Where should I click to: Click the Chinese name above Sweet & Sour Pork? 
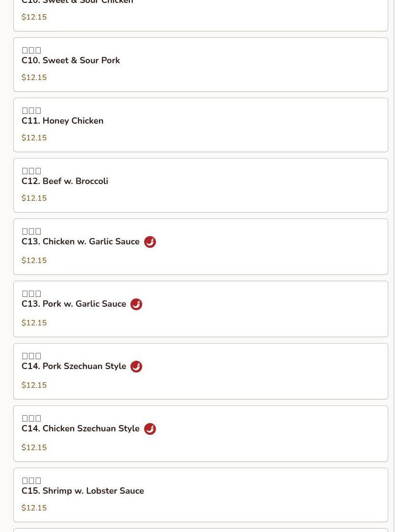pos(31,50)
